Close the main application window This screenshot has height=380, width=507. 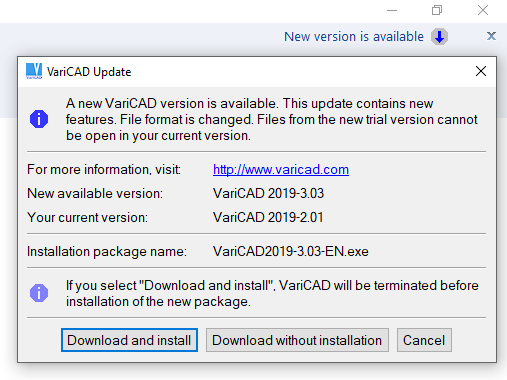[x=483, y=10]
